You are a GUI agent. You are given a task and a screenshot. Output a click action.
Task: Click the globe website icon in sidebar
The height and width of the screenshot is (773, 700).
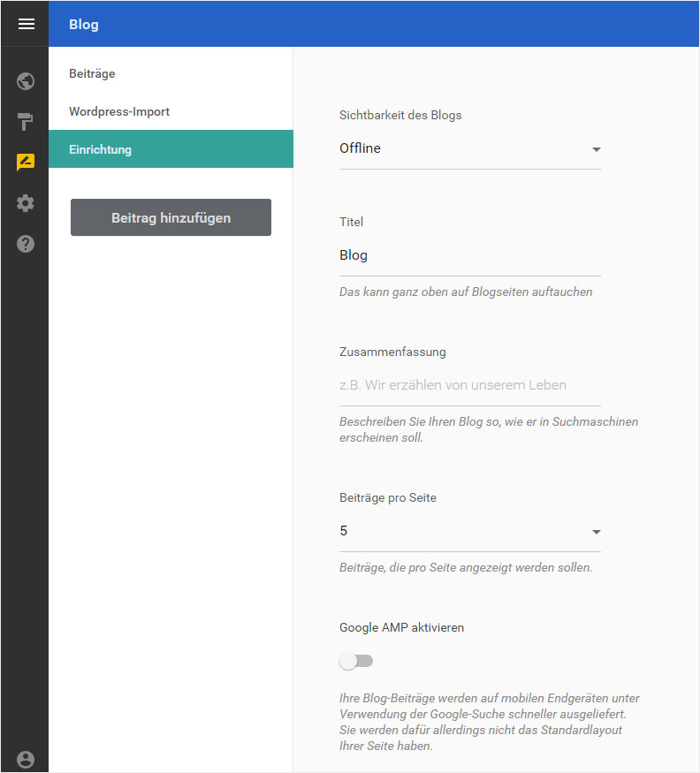[x=25, y=81]
